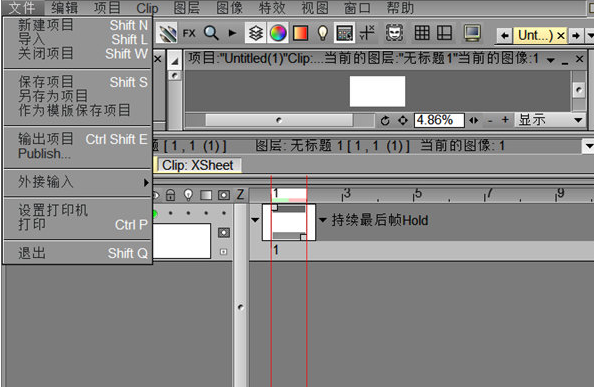Viewport: 594px width, 387px height.
Task: Choose 作为模版保存项目 menu entry
Action: coord(78,110)
